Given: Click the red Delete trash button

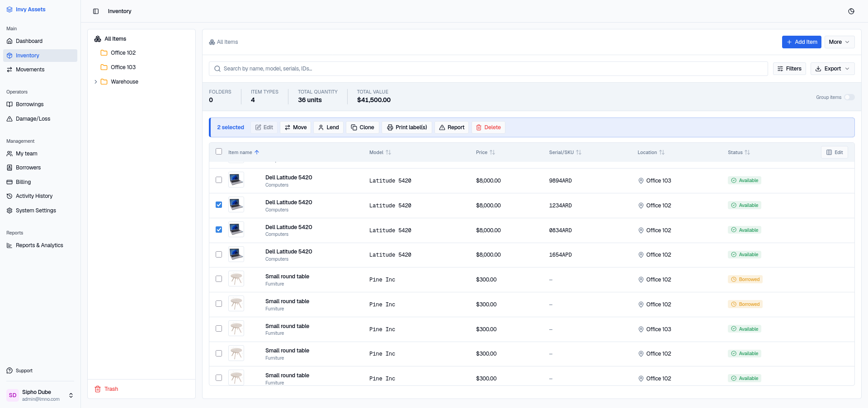Looking at the screenshot, I should coord(488,127).
